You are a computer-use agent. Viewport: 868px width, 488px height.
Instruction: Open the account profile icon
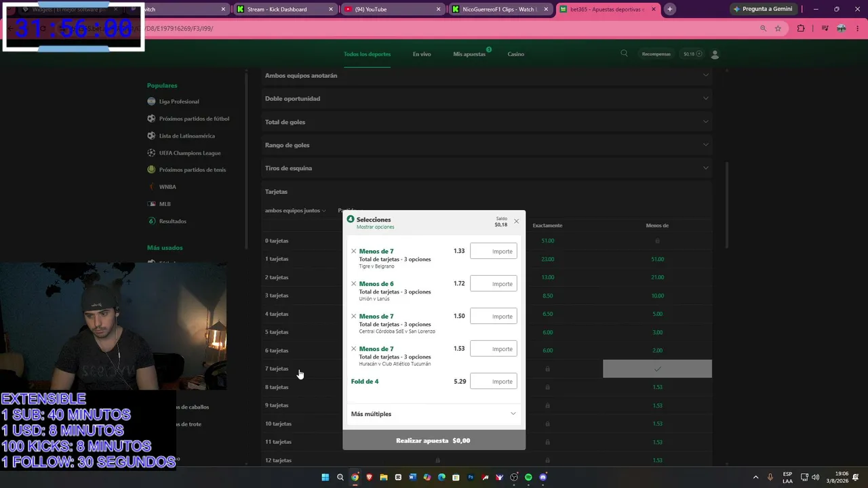[715, 54]
